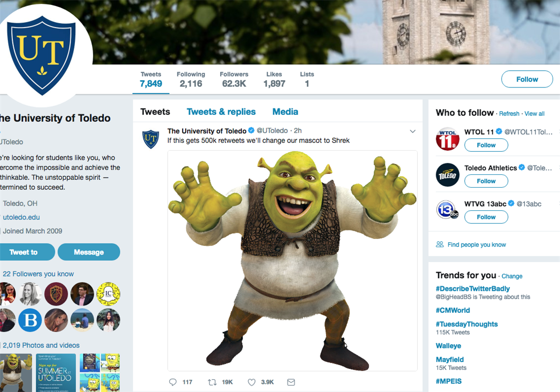This screenshot has width=560, height=392.
Task: Switch to the Media tab
Action: coord(285,112)
